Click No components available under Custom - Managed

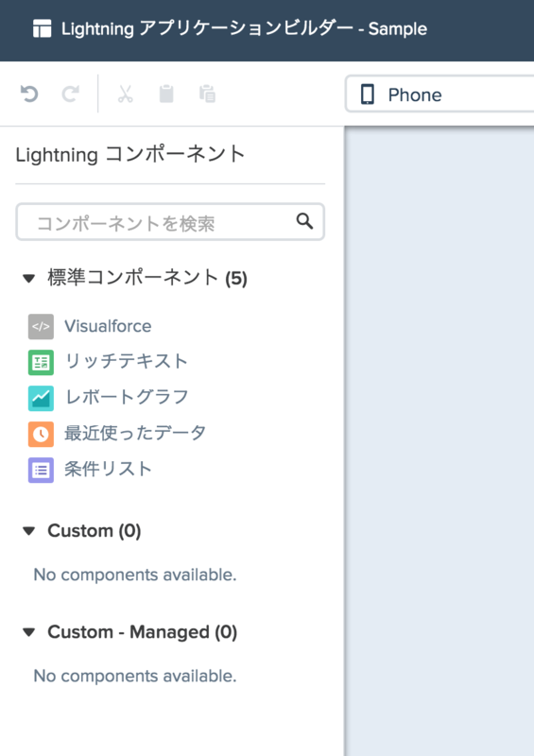135,676
